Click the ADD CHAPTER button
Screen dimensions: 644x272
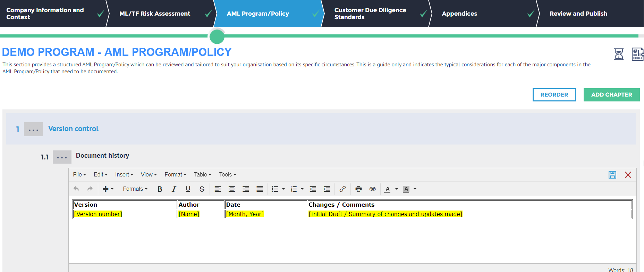tap(612, 95)
